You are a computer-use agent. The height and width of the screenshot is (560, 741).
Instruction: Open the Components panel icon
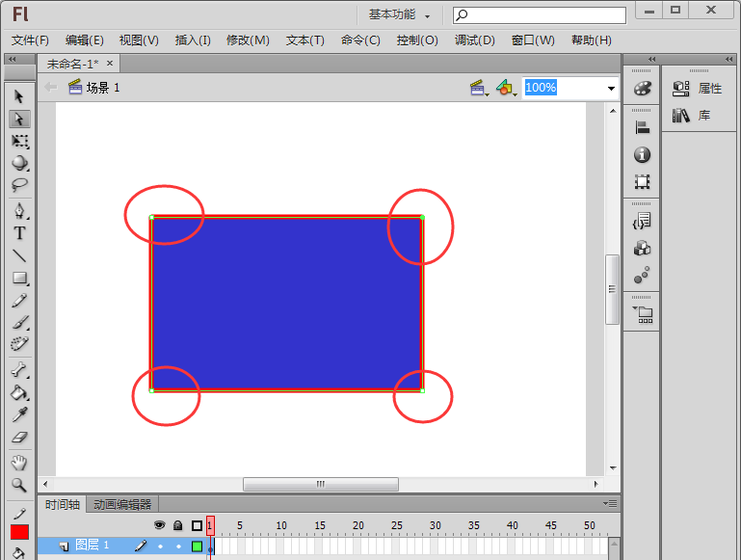point(642,248)
